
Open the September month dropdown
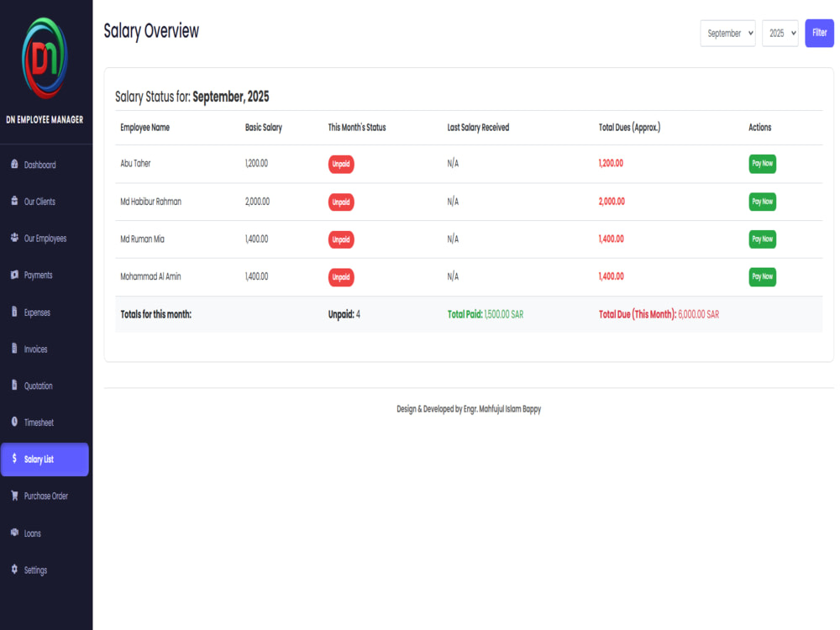727,34
